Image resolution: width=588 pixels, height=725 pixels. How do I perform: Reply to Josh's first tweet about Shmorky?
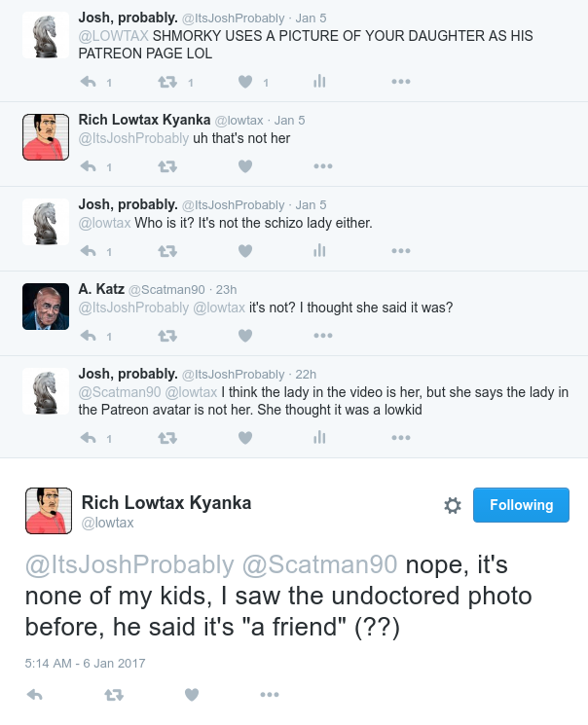coord(88,82)
